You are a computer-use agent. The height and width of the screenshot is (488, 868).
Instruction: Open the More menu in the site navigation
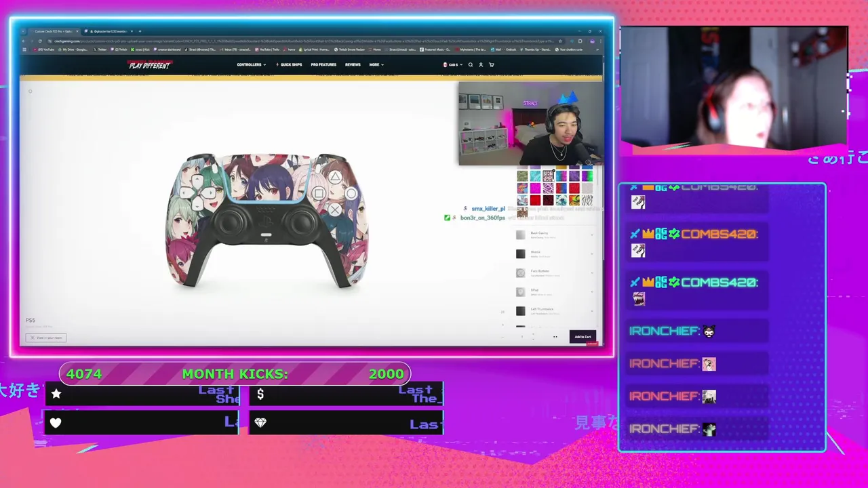(376, 65)
